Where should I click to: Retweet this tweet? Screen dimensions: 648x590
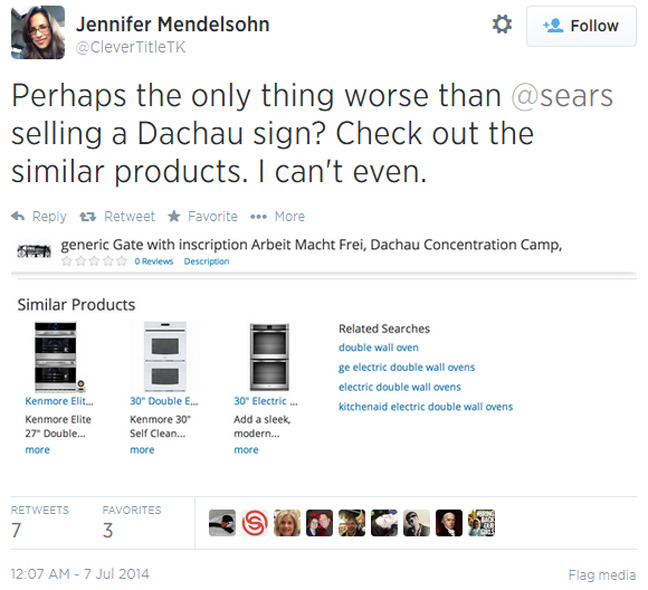pos(117,216)
